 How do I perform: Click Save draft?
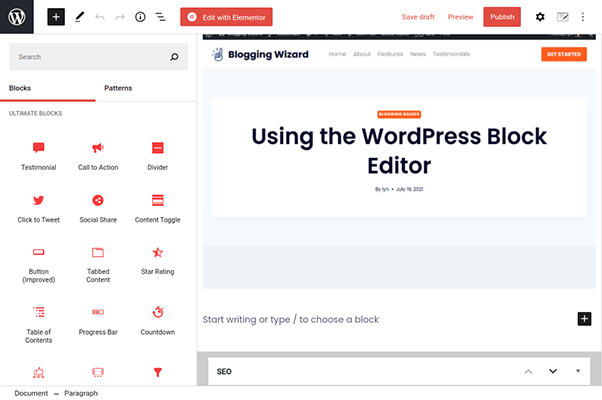418,17
